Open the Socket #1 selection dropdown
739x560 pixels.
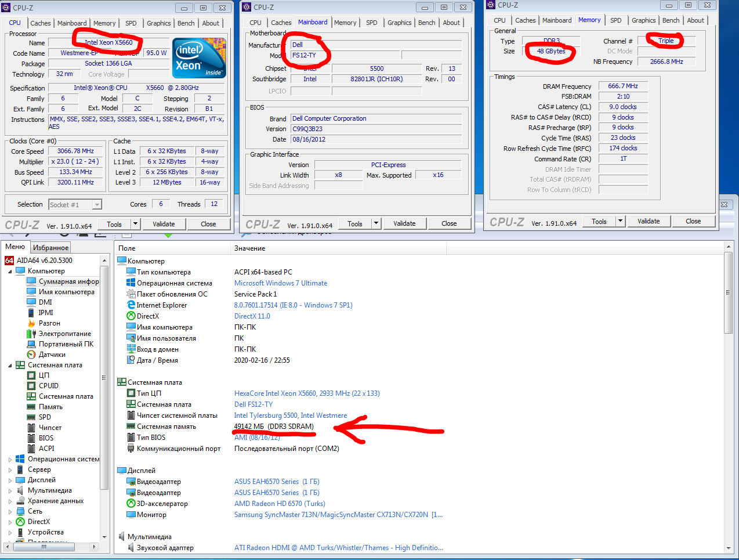[97, 205]
